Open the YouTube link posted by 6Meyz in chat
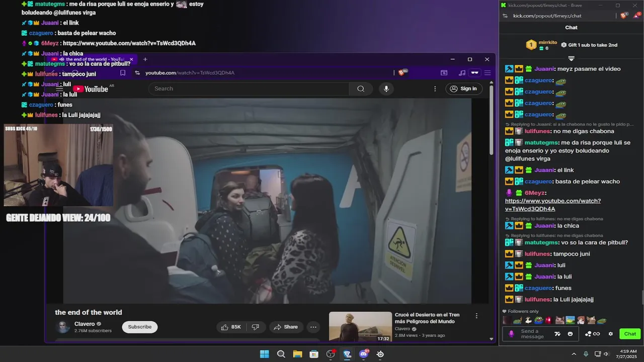 pyautogui.click(x=553, y=205)
